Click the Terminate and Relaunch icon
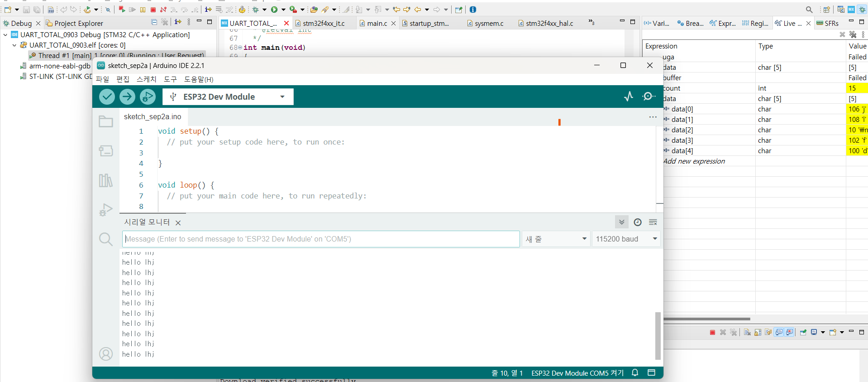This screenshot has width=868, height=382. pyautogui.click(x=122, y=10)
